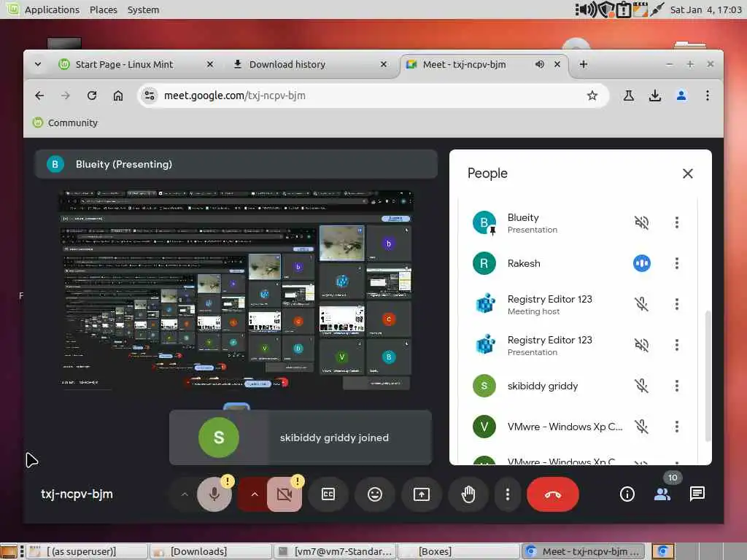This screenshot has width=747, height=560.
Task: Close the People panel
Action: 687,174
